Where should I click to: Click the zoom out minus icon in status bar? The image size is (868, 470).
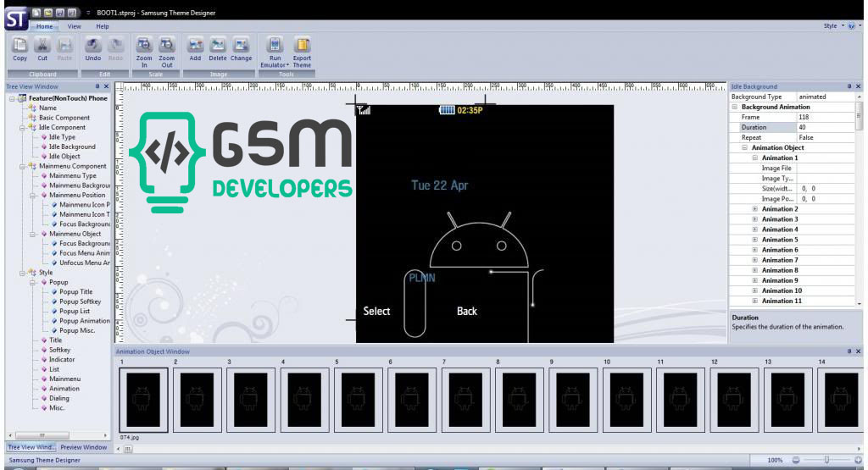tap(795, 460)
